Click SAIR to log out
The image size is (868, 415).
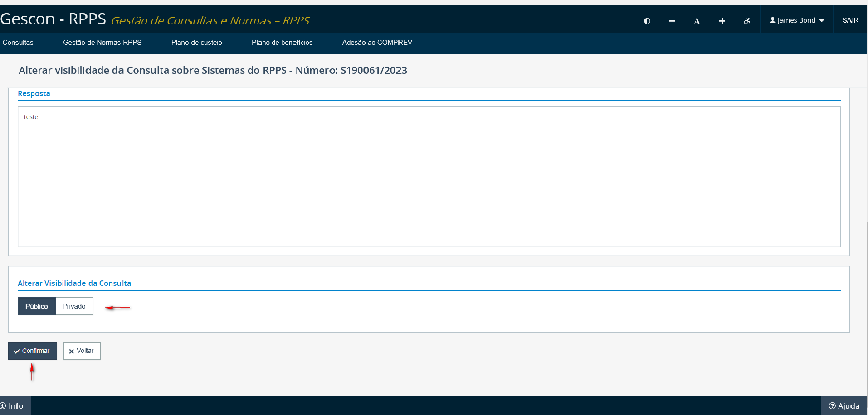pyautogui.click(x=850, y=20)
